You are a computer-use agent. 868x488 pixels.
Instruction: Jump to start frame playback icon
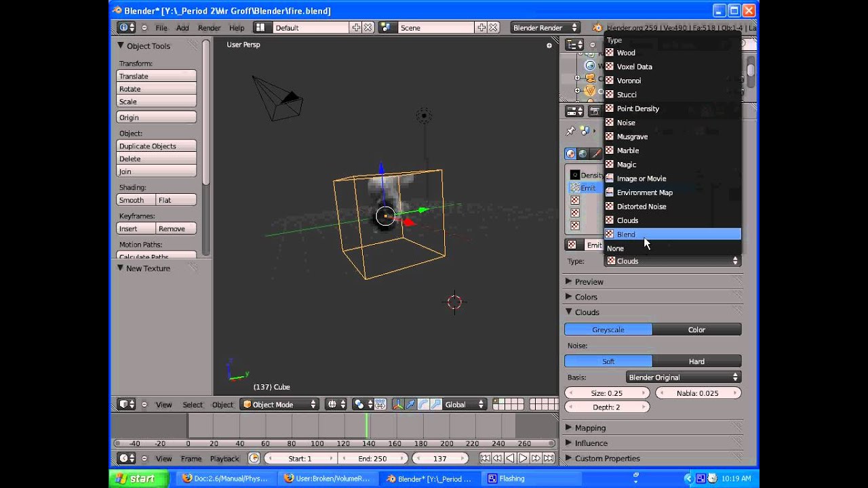click(x=486, y=459)
